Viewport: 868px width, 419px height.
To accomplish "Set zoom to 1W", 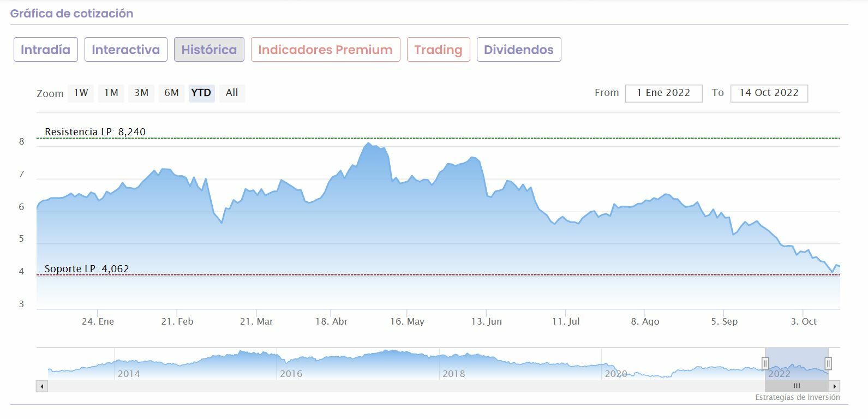I will pos(81,93).
